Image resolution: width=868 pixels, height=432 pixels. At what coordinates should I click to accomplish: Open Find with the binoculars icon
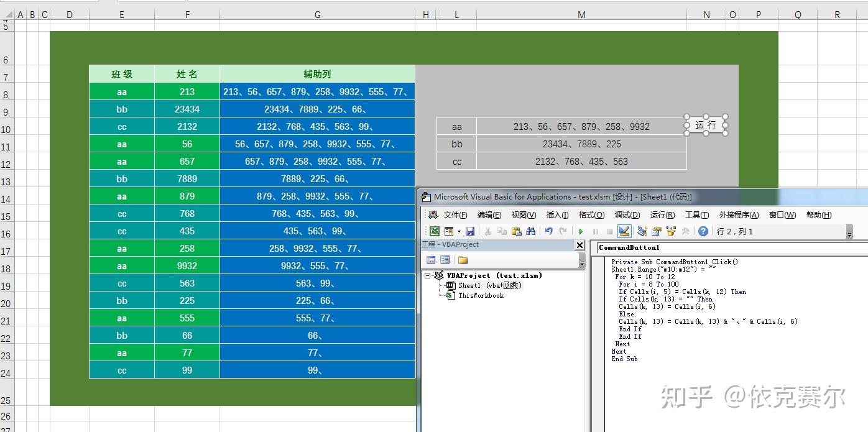[530, 231]
